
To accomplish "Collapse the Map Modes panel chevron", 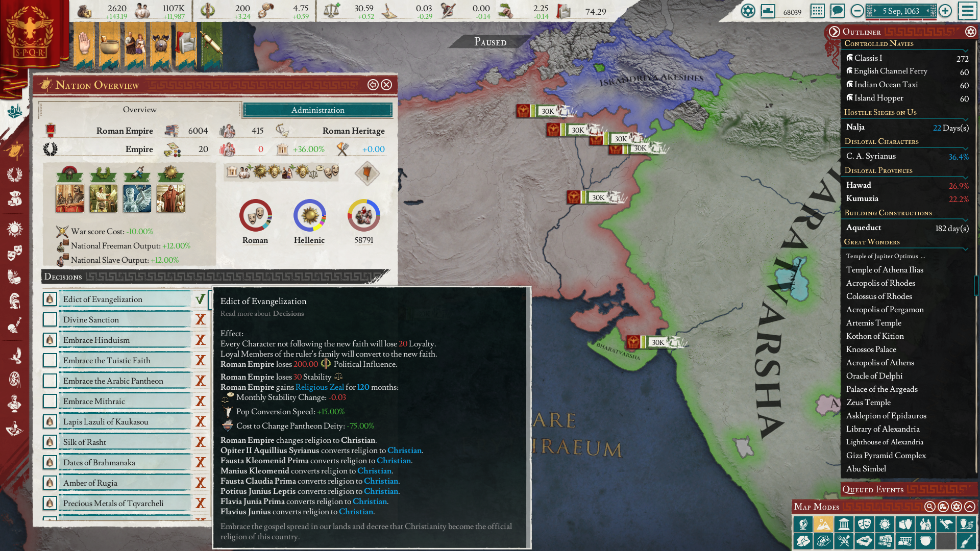I will [x=969, y=507].
